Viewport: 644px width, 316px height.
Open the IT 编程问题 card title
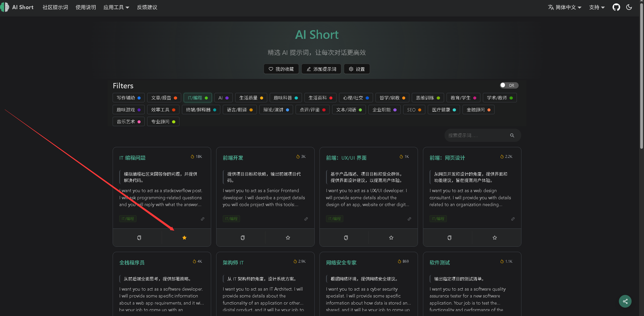(132, 158)
